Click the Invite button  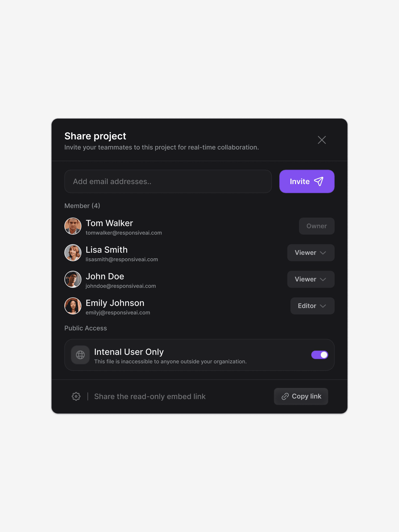306,181
